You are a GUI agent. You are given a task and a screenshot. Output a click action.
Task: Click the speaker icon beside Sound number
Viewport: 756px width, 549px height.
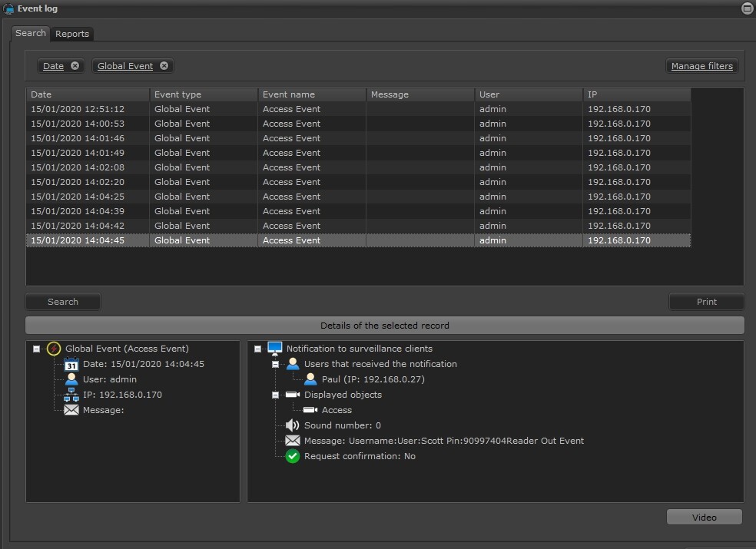(292, 425)
